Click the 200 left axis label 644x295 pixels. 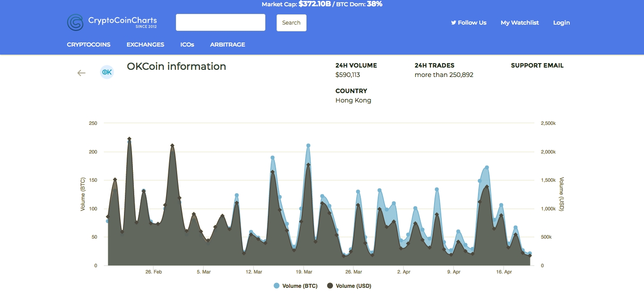(93, 152)
